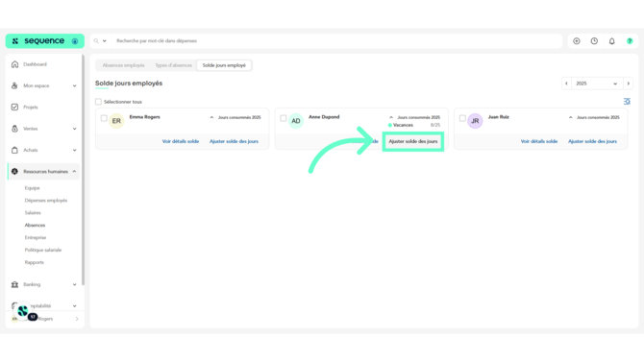
Task: Go to next year arrow
Action: pos(628,84)
